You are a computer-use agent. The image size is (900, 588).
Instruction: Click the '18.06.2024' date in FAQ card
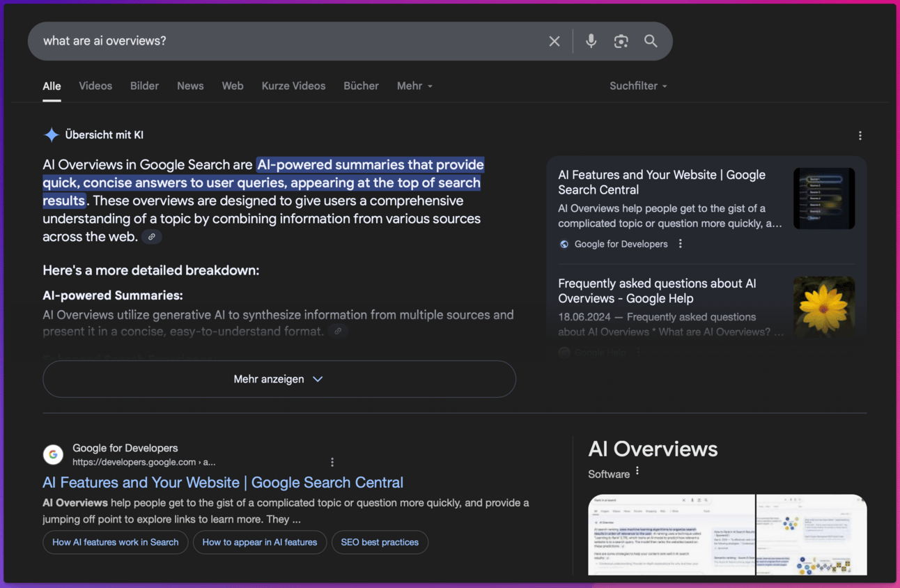[x=584, y=317]
